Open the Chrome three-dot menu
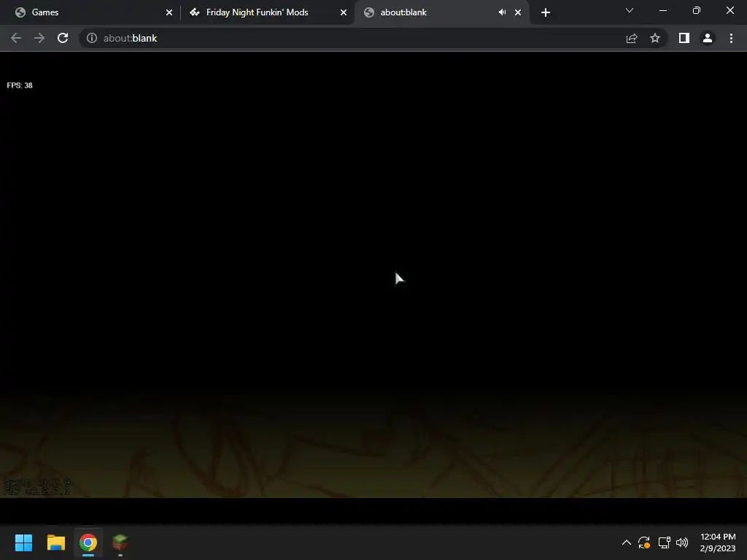Image resolution: width=747 pixels, height=560 pixels. point(731,38)
